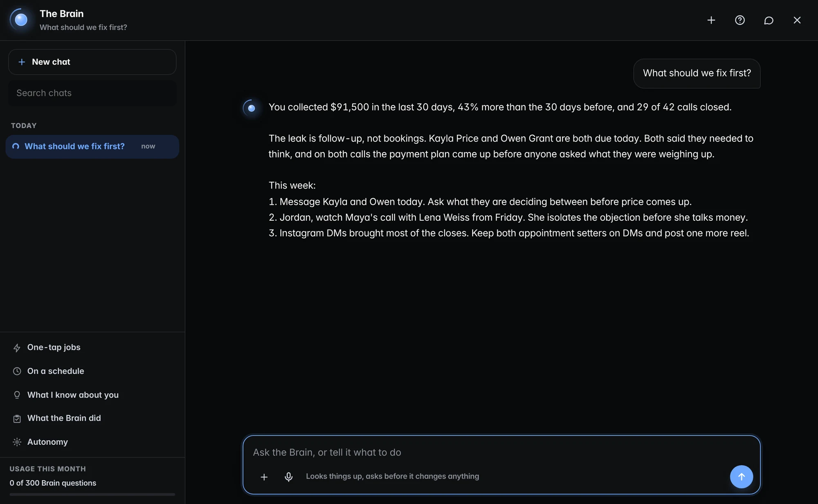Click the loading spinner icon on active chat row
The height and width of the screenshot is (504, 818).
click(x=16, y=146)
